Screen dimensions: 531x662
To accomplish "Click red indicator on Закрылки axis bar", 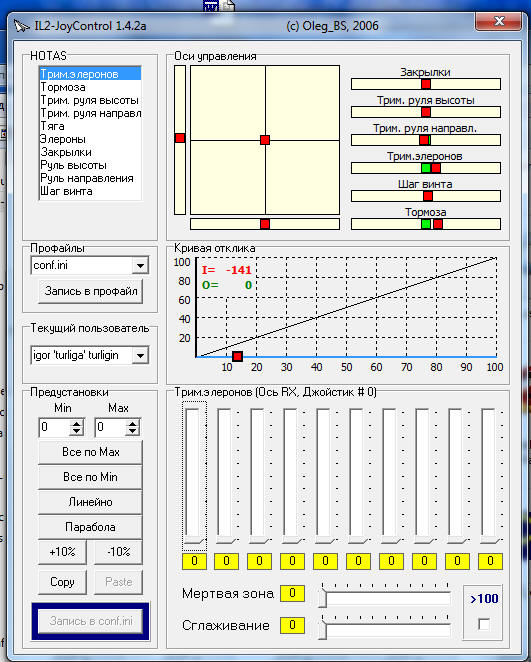I will tap(426, 84).
